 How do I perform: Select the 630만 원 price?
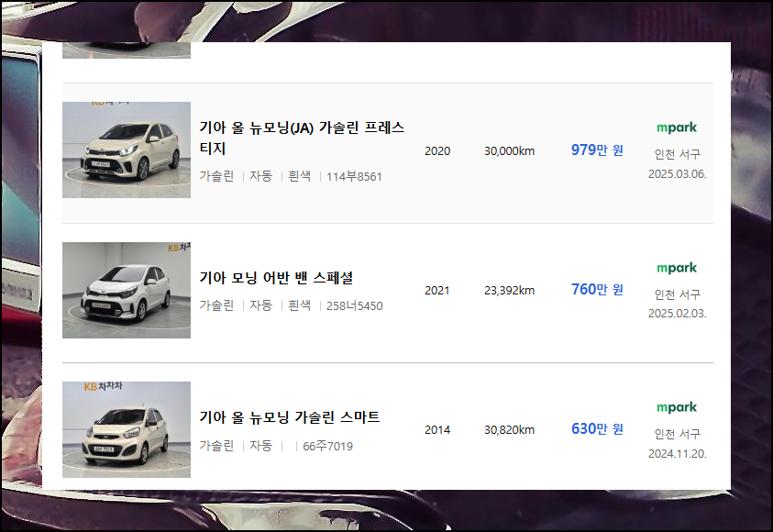(597, 429)
